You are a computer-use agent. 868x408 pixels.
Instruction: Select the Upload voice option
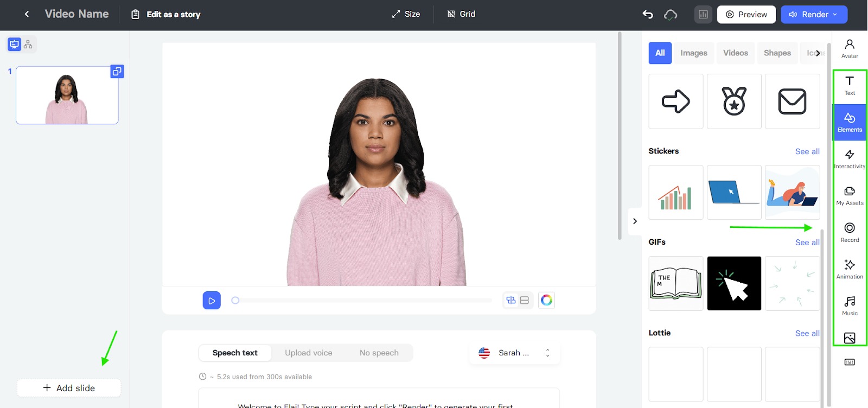[309, 353]
